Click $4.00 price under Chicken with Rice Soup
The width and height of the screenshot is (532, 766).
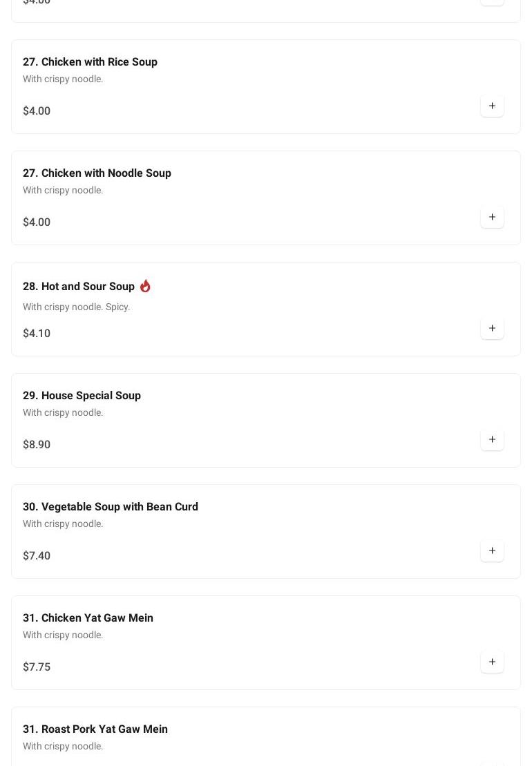pyautogui.click(x=37, y=111)
